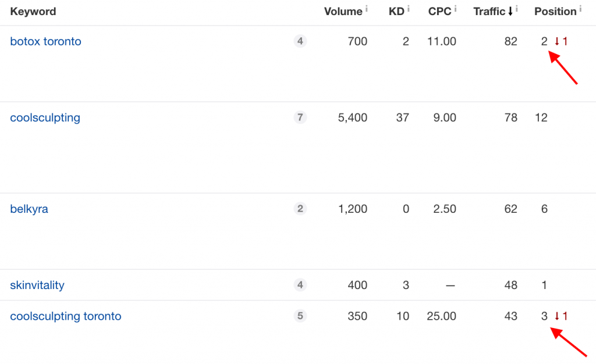Open the Position column info icon
596x364 pixels.
point(580,8)
